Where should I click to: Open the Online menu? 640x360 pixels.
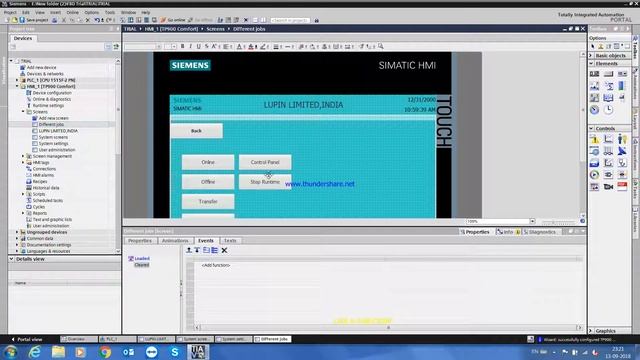[x=72, y=13]
